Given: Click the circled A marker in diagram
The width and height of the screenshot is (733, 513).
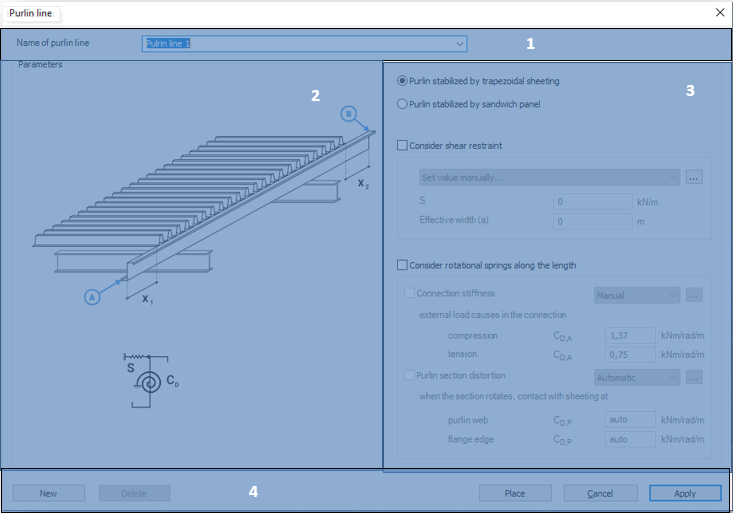Looking at the screenshot, I should tap(92, 297).
